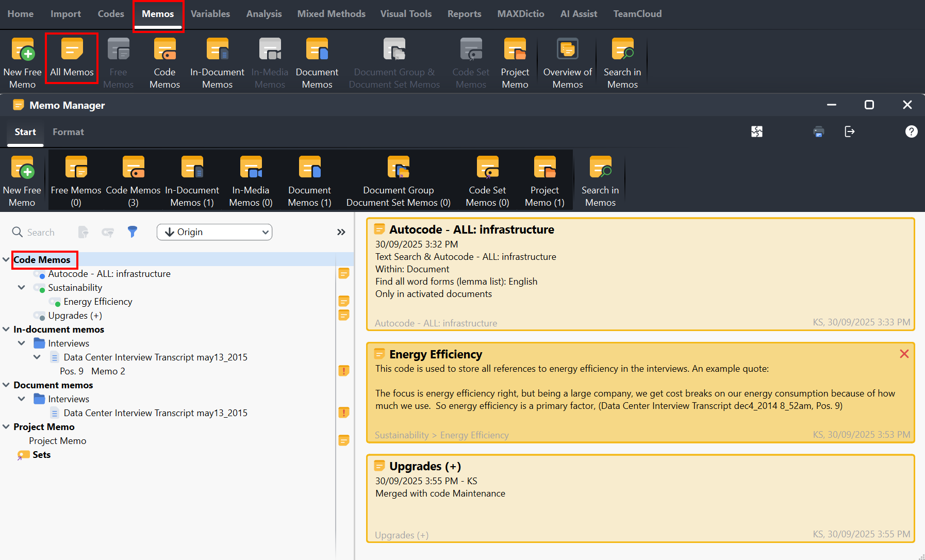Open Code Memos in the main ribbon
The width and height of the screenshot is (925, 560).
click(x=164, y=63)
